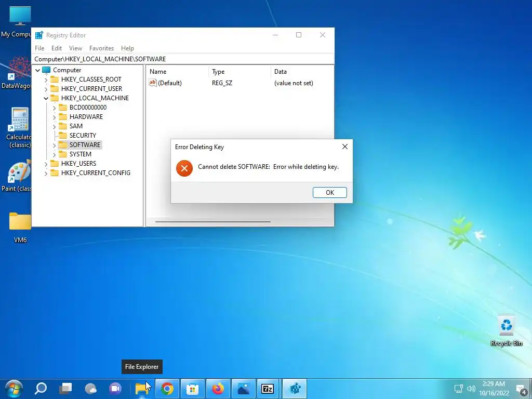
Task: Open taskbar Search magnifier
Action: 41,389
